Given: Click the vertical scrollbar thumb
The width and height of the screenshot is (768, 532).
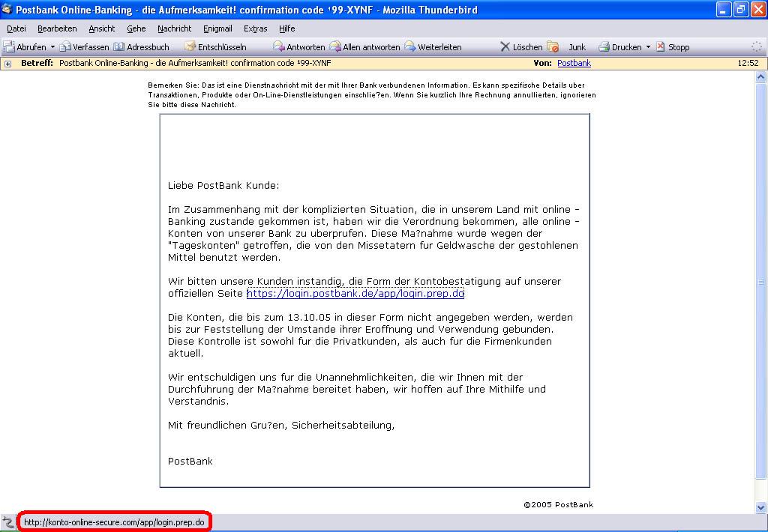Looking at the screenshot, I should pos(760,281).
